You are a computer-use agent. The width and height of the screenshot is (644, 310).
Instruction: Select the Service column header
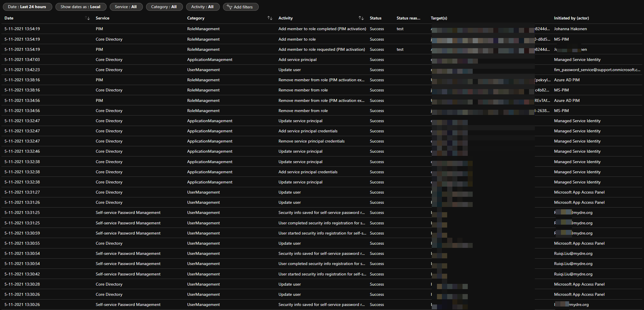pyautogui.click(x=102, y=18)
